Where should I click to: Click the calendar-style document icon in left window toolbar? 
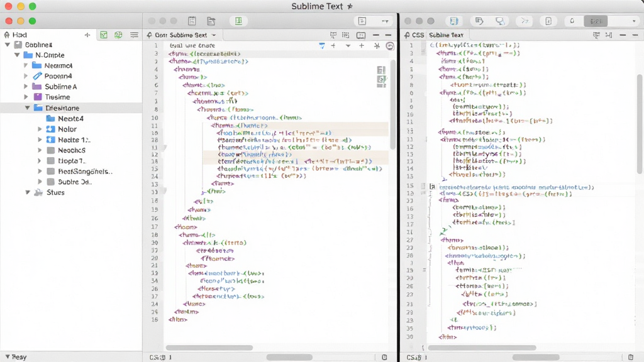[192, 21]
